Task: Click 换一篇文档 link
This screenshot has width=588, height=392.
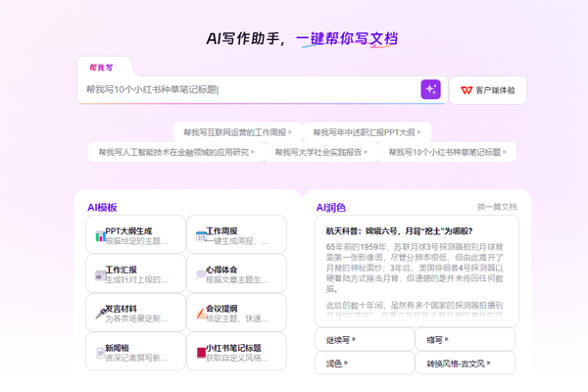Action: [x=497, y=207]
